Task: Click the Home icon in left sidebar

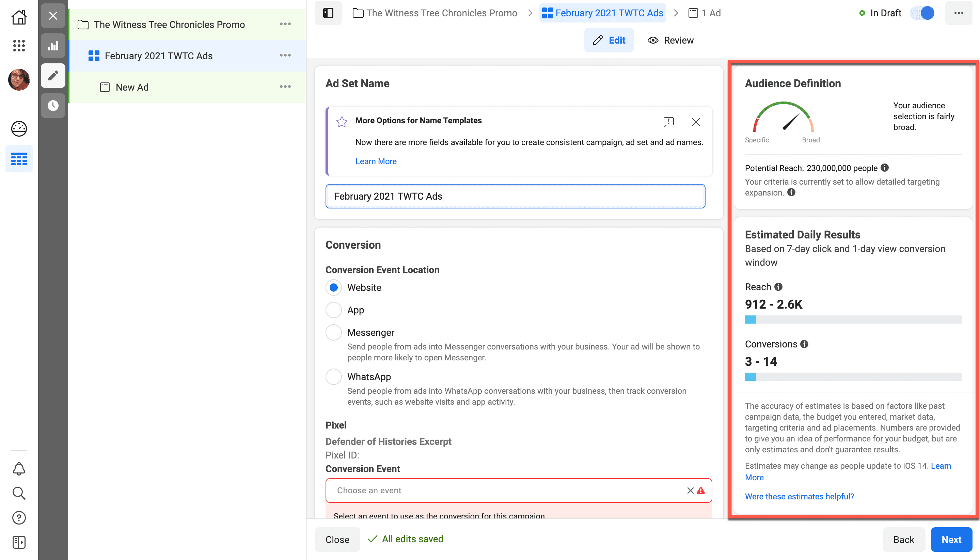Action: click(19, 17)
